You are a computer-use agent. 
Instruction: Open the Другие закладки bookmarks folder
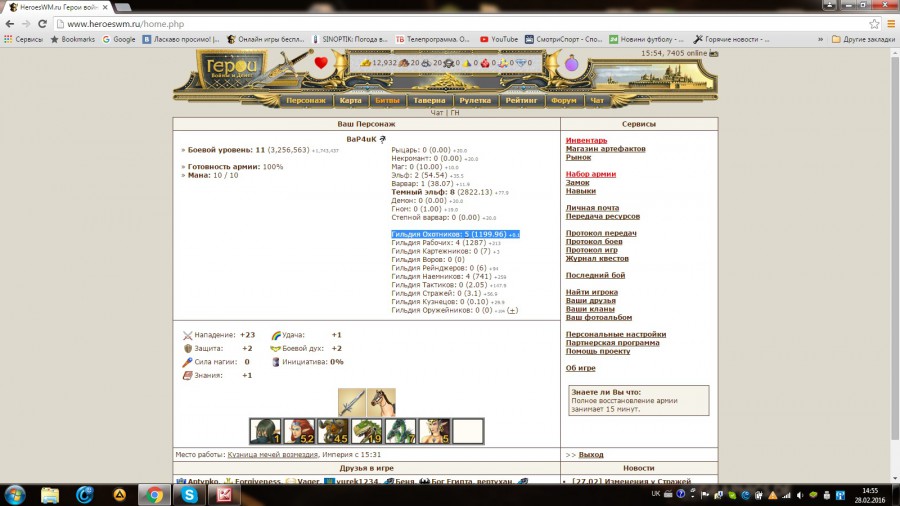[863, 39]
